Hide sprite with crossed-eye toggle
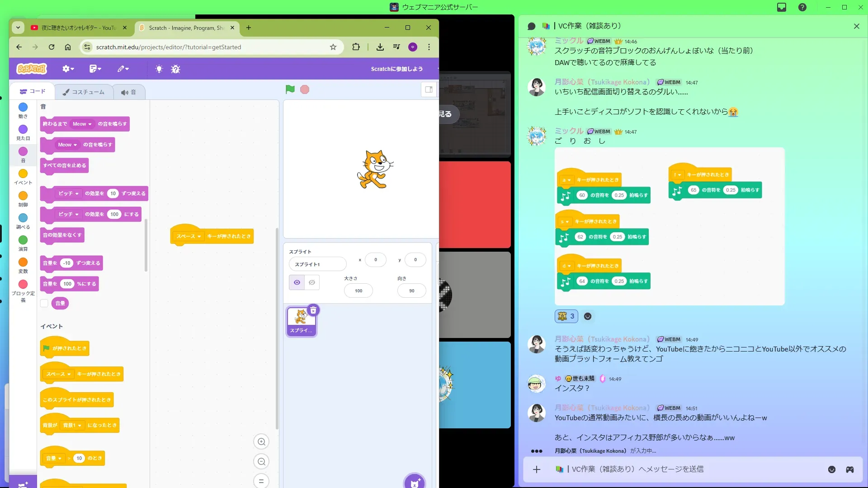Viewport: 868px width, 488px height. point(312,282)
